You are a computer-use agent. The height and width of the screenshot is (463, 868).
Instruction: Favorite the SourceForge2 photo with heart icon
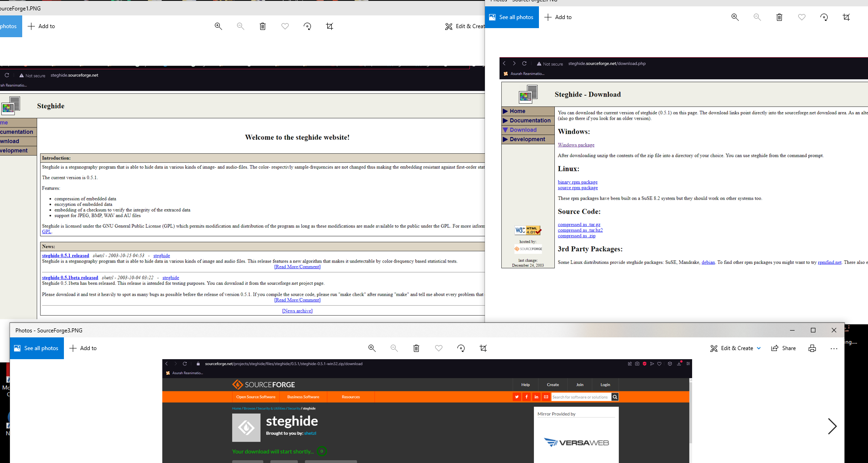tap(802, 17)
